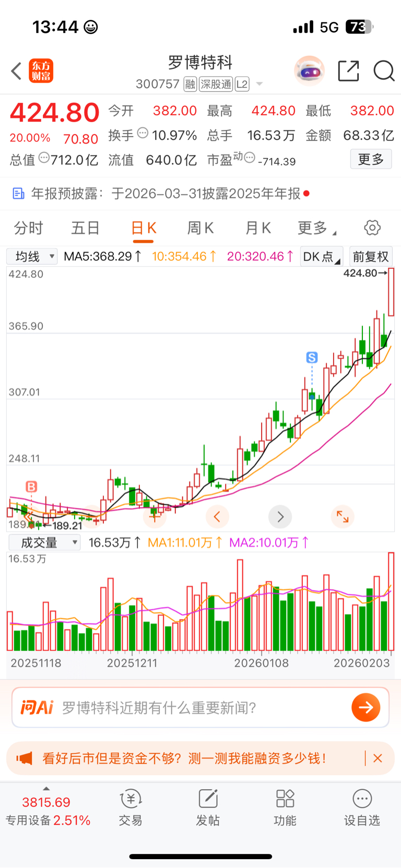
Task: Tap the MA10 354.46 value
Action: click(x=184, y=256)
